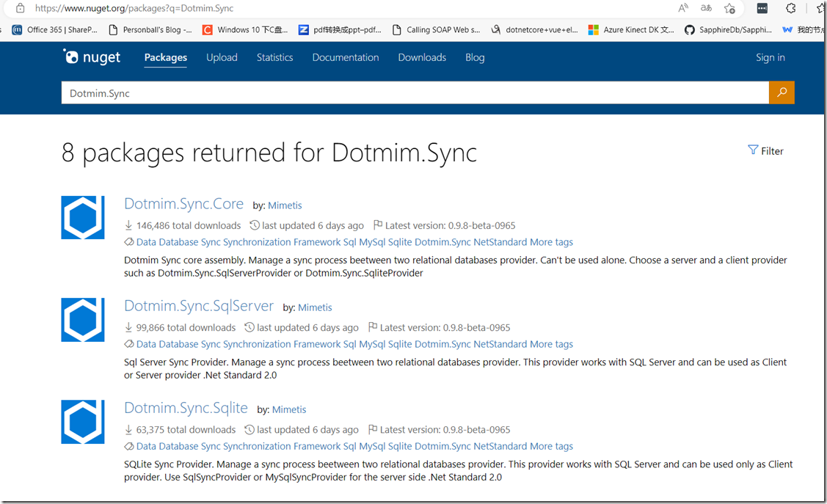Go to the Statistics menu item
This screenshot has height=504, width=827.
tap(274, 57)
